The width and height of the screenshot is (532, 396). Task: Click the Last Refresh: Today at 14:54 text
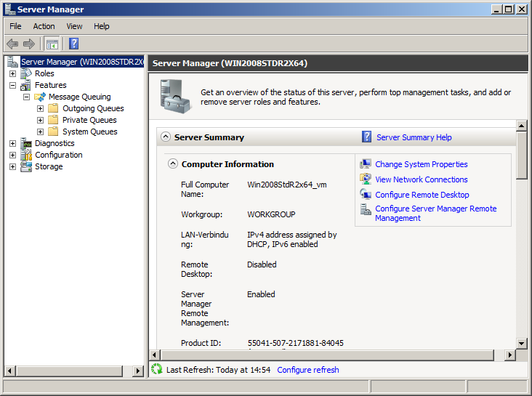(218, 370)
